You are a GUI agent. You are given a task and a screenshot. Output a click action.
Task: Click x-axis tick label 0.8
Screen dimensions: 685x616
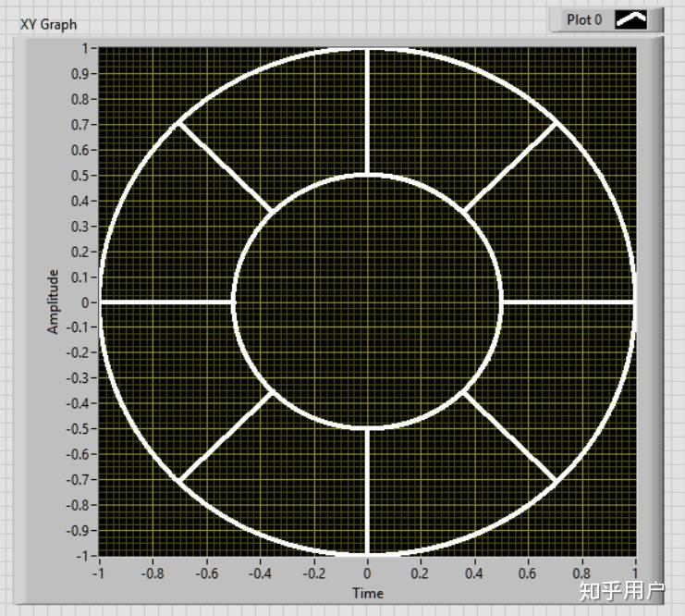[581, 573]
